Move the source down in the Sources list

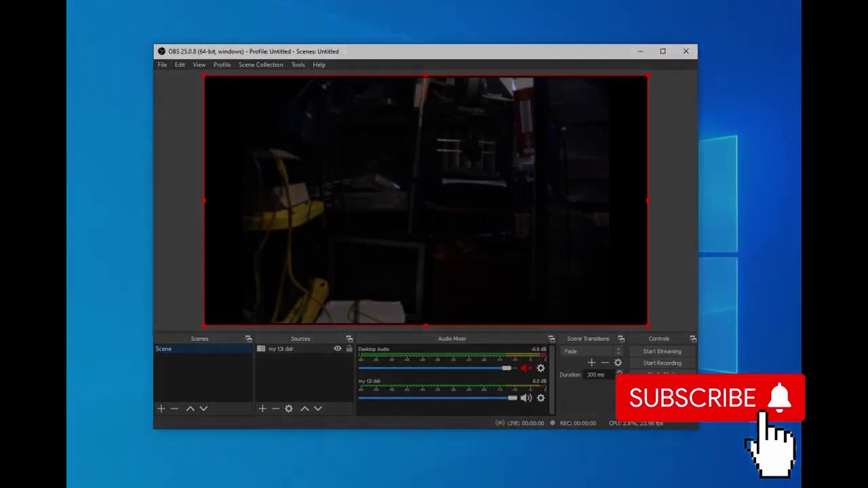[318, 409]
